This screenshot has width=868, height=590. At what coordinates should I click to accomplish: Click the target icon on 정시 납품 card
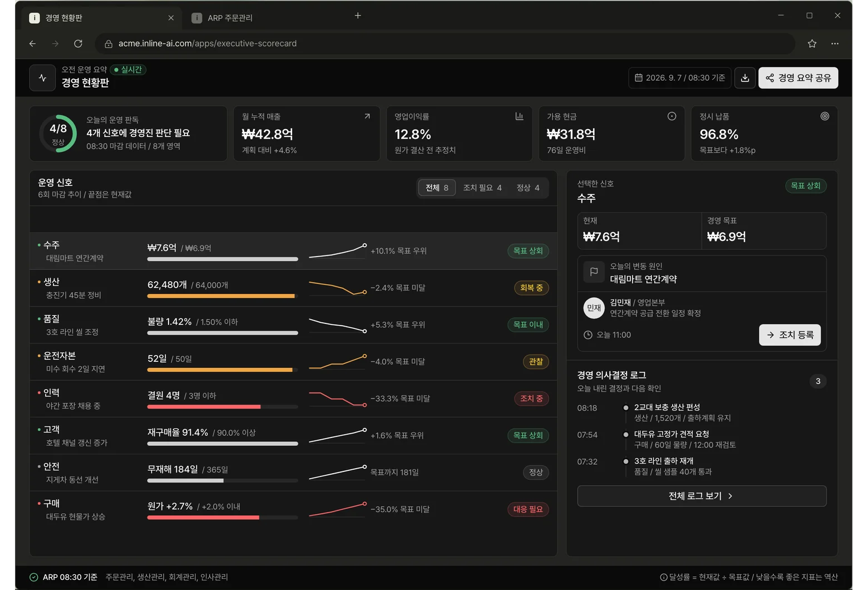tap(825, 116)
